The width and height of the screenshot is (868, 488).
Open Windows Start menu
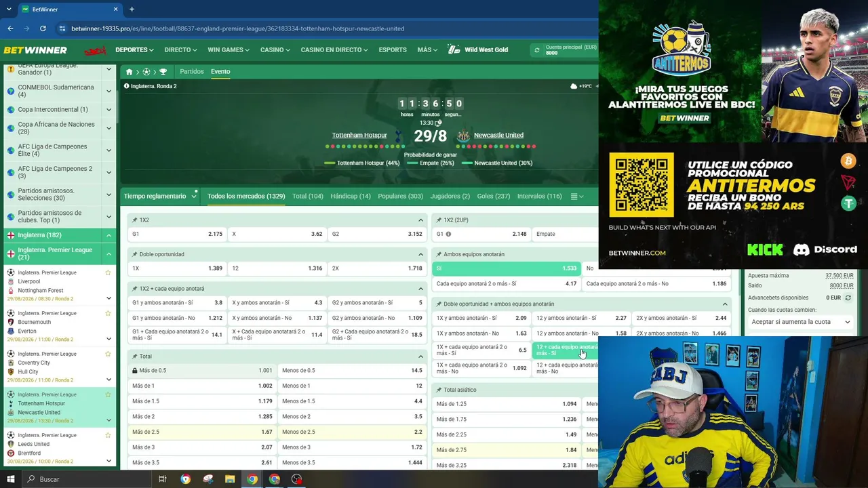point(10,479)
